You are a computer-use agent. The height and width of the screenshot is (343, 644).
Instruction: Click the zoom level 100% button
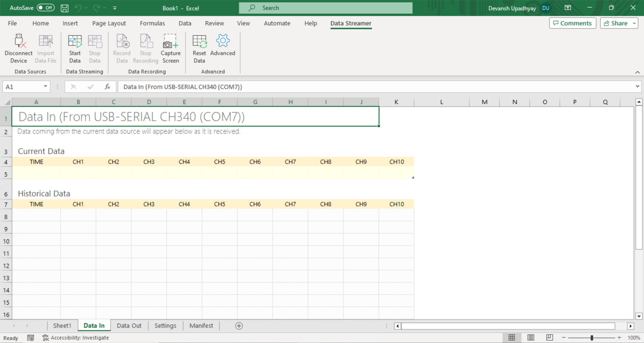point(634,338)
